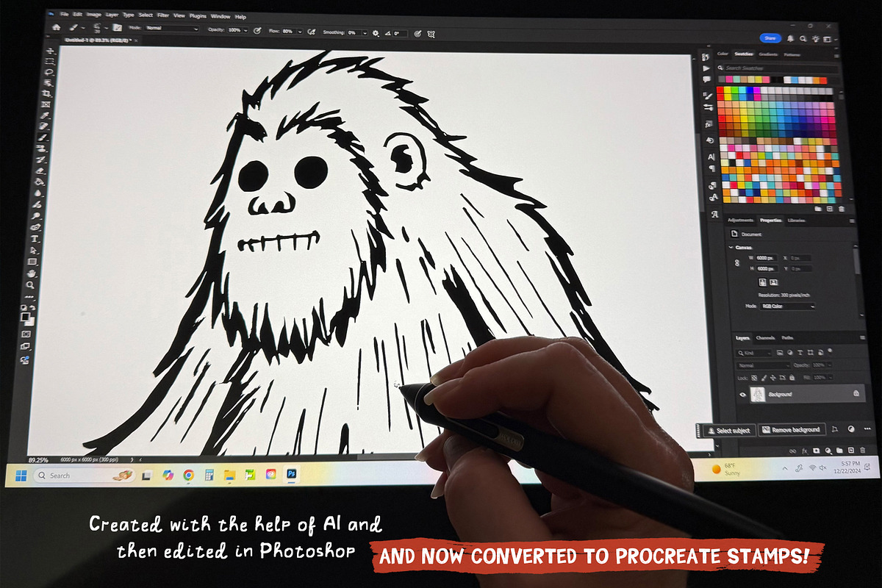This screenshot has width=882, height=588.
Task: Select the Horizontal Type tool
Action: point(34,238)
